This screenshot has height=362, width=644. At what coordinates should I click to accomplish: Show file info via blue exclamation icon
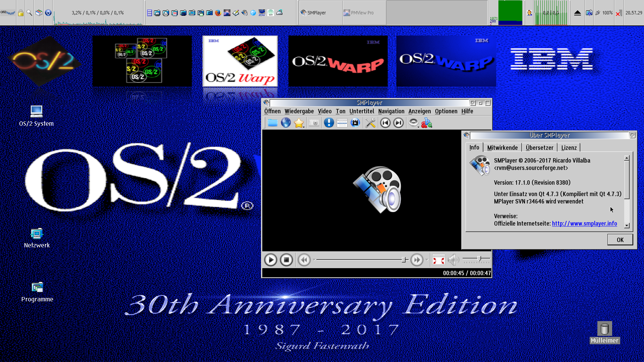(329, 123)
